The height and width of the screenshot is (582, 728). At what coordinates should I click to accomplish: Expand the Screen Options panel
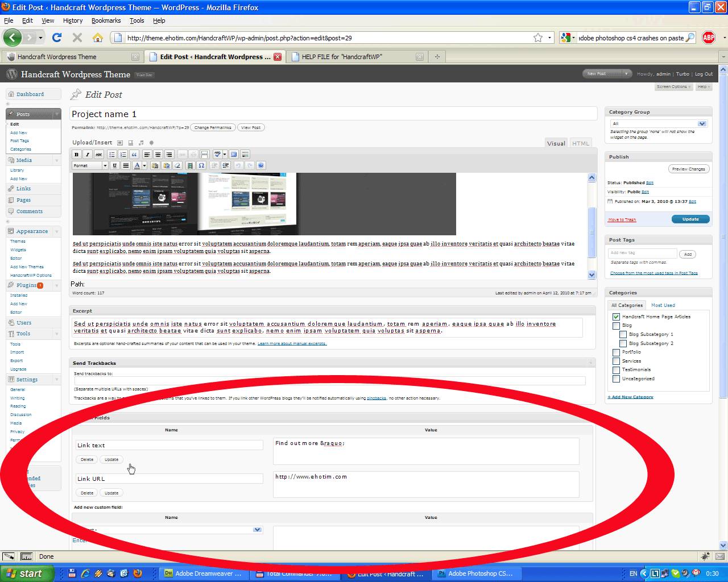673,87
